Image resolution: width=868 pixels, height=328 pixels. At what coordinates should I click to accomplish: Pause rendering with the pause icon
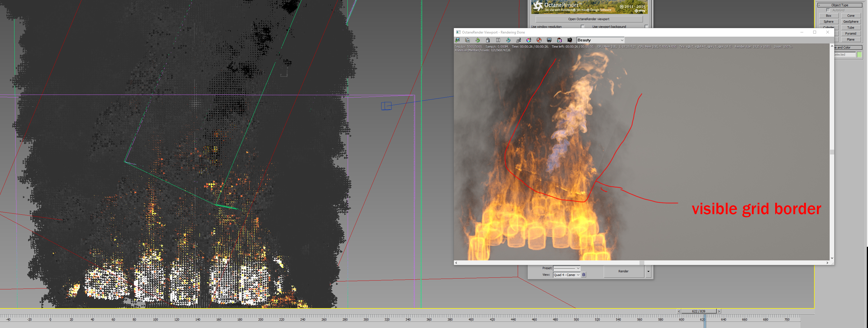[498, 40]
